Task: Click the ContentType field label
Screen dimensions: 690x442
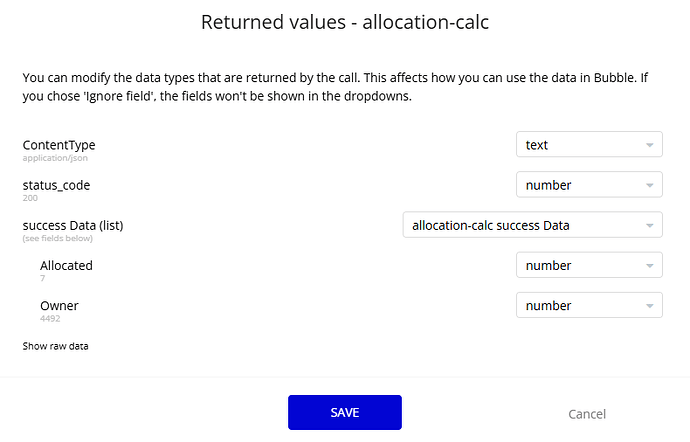Action: point(59,145)
